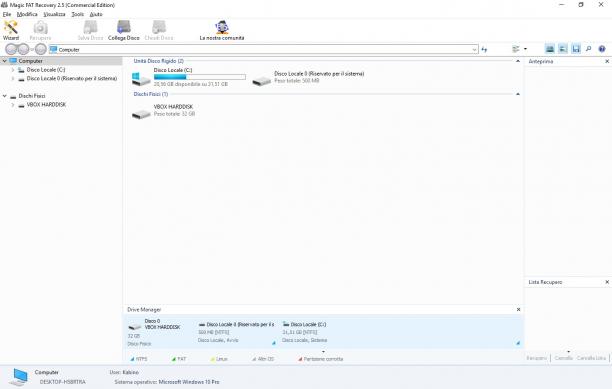The width and height of the screenshot is (612, 389).
Task: Go forward with the navigation arrow
Action: [23, 49]
